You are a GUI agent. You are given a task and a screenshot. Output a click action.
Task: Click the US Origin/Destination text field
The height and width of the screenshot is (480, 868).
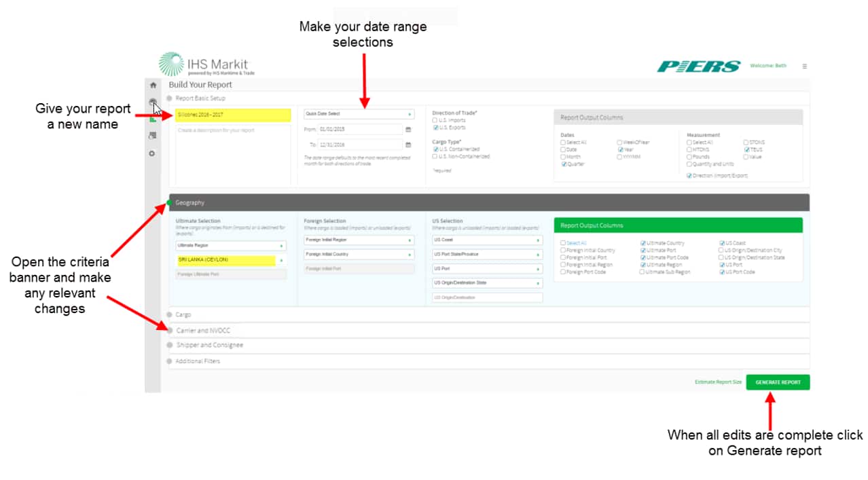[x=487, y=297]
